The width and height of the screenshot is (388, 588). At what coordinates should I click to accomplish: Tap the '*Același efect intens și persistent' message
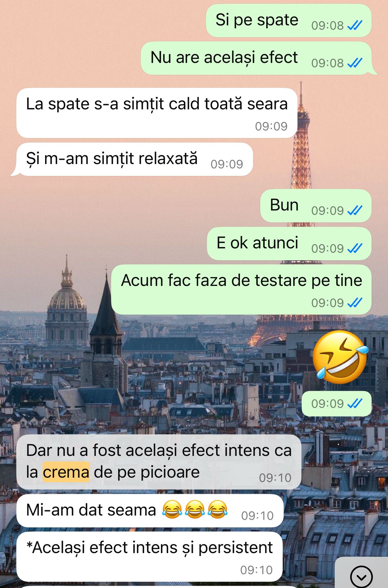point(149,557)
